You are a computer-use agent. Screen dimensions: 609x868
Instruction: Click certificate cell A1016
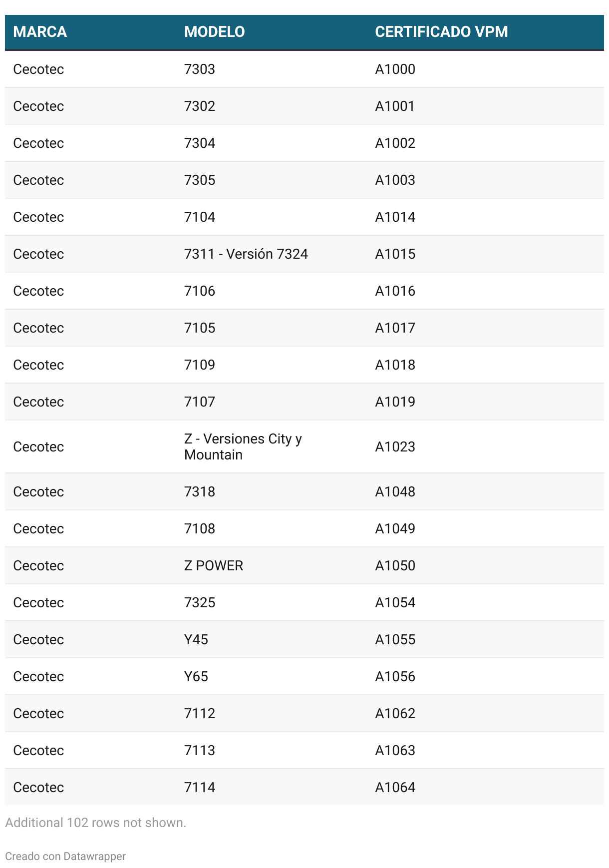[x=395, y=291]
